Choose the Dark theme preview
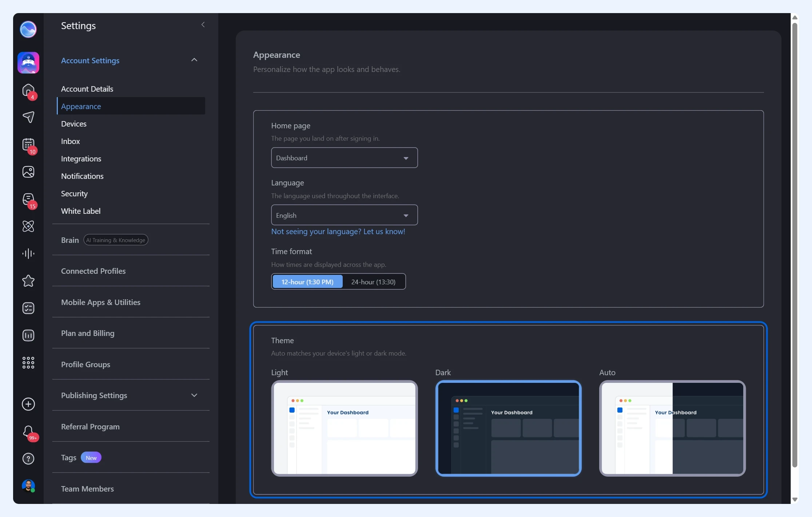Viewport: 812px width, 517px height. [508, 428]
